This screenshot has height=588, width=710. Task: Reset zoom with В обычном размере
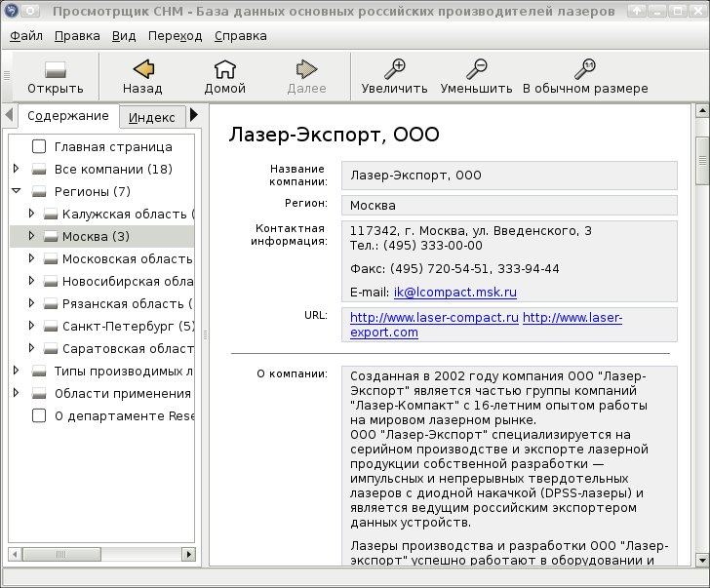point(585,69)
